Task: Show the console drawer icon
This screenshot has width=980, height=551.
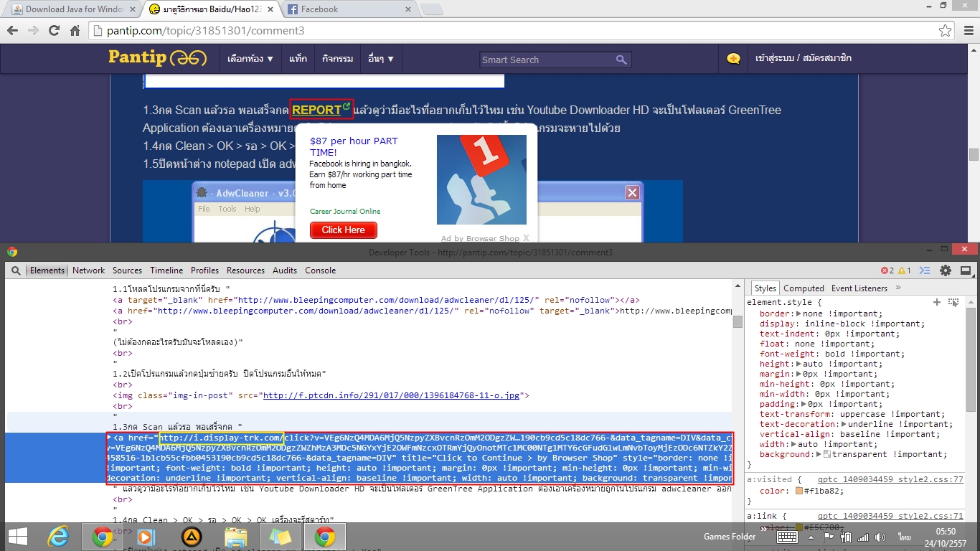Action: click(925, 270)
